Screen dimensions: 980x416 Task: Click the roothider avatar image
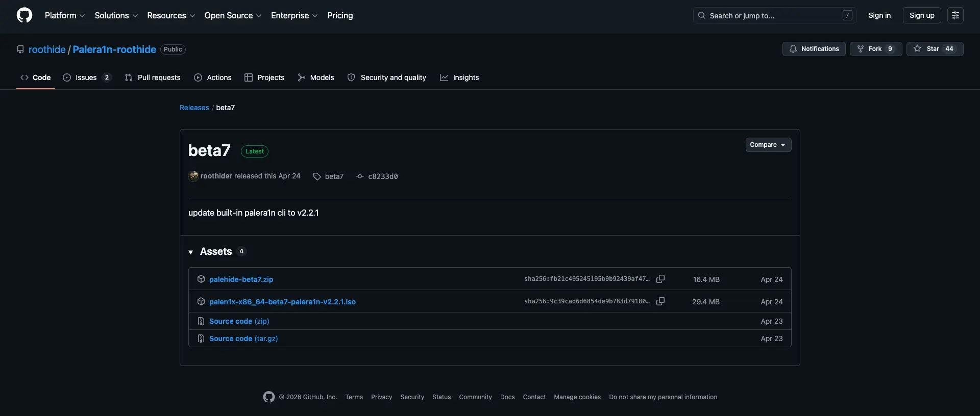click(x=193, y=176)
